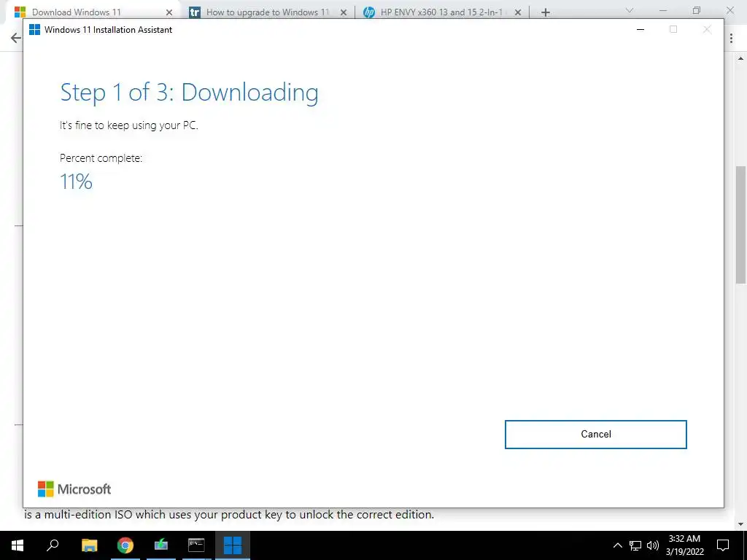Close the HP ENVY x360 tab
Viewport: 747px width, 560px height.
click(518, 12)
